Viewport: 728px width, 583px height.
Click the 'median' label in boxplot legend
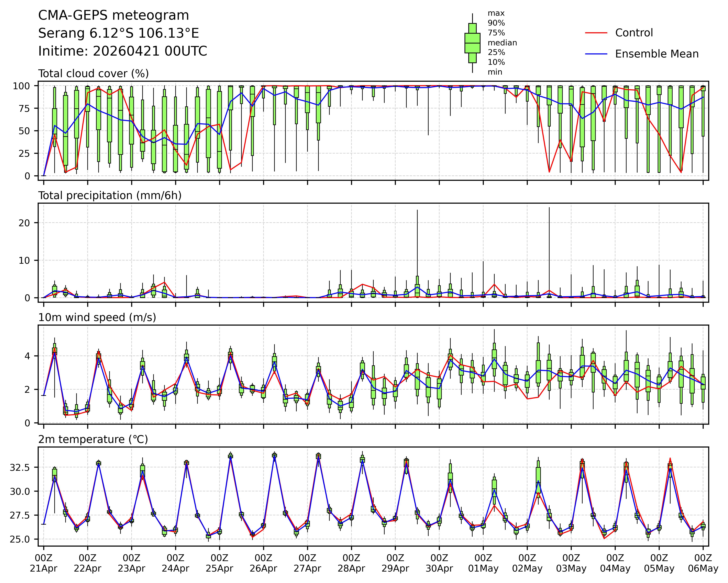502,43
